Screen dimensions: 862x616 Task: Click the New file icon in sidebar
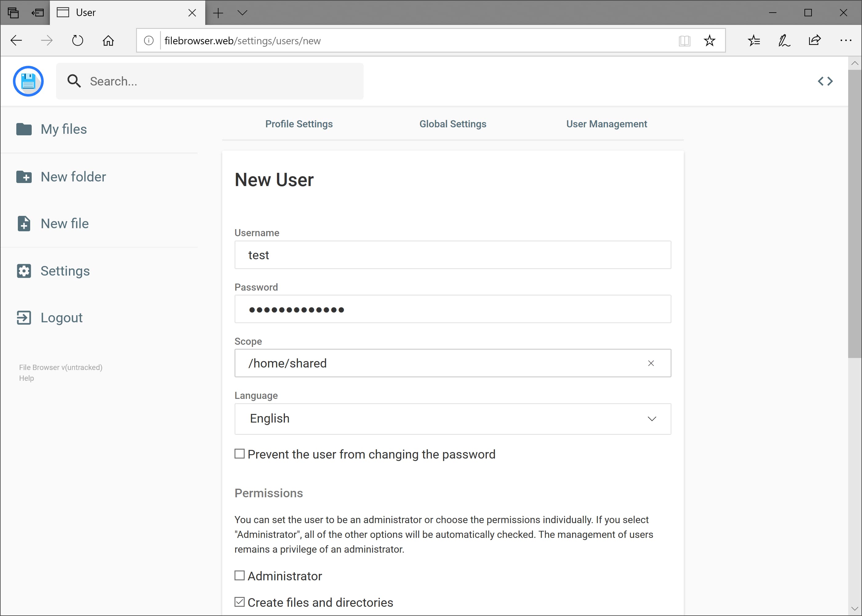24,224
